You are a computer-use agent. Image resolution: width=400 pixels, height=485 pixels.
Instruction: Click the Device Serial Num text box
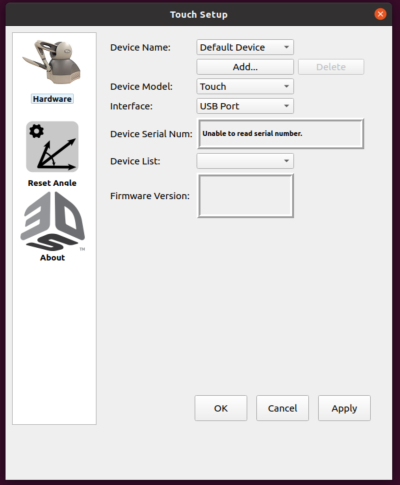(x=281, y=134)
